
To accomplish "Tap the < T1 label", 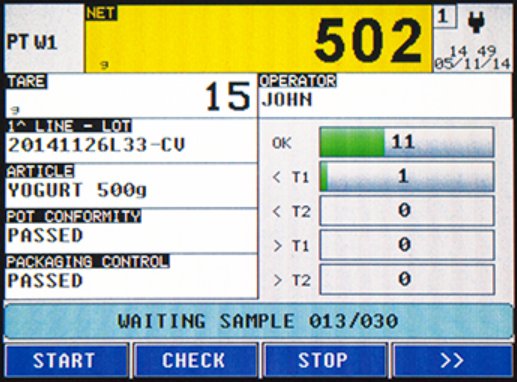I will tap(291, 178).
